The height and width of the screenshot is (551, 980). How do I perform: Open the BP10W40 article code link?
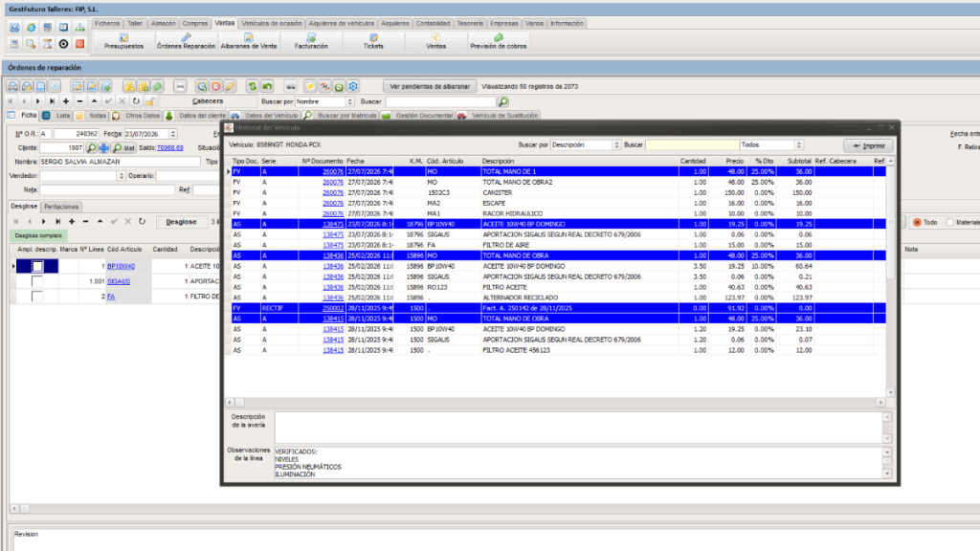(x=121, y=266)
